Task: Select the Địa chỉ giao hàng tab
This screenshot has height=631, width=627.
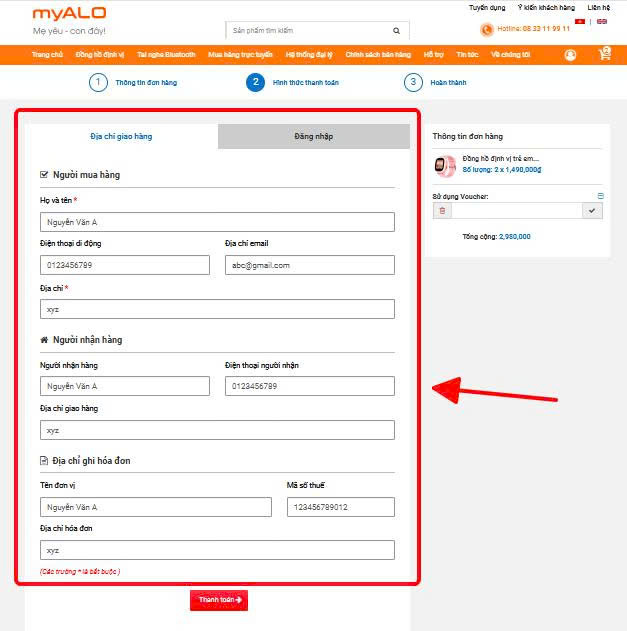Action: pos(121,136)
